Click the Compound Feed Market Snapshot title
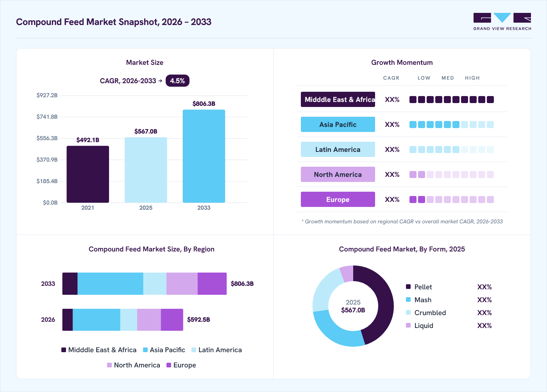 [114, 22]
